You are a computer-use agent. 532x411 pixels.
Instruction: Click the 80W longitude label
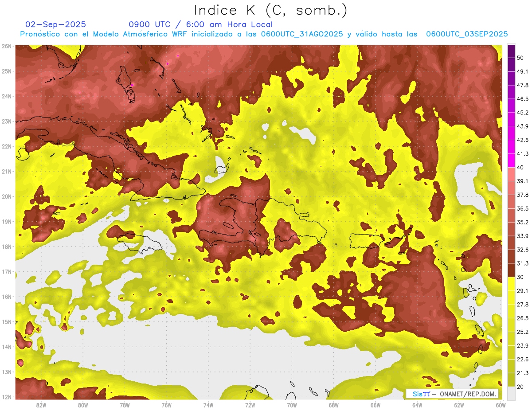coord(83,405)
